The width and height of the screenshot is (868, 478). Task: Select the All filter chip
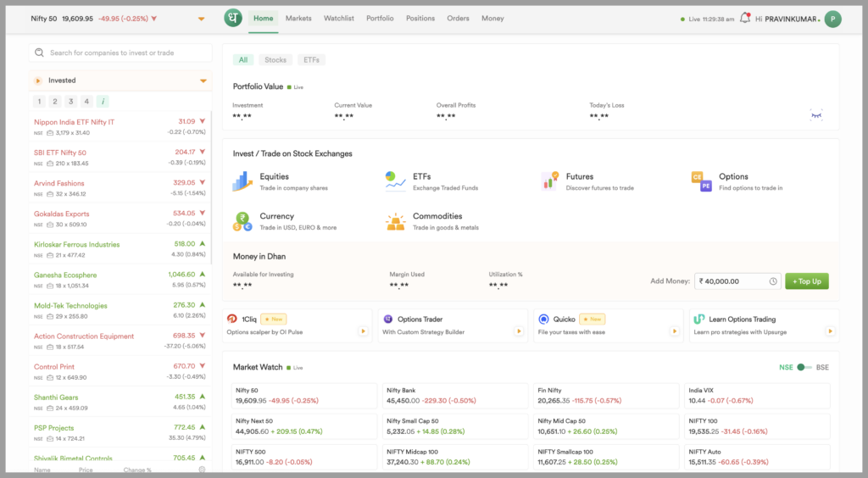[243, 59]
